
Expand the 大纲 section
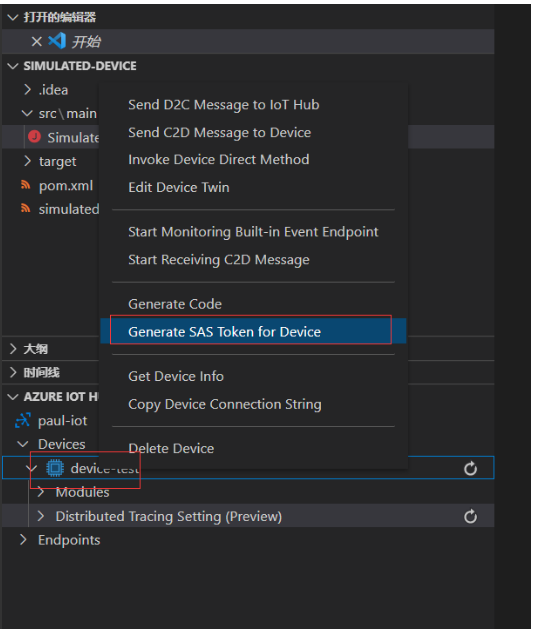(x=13, y=349)
